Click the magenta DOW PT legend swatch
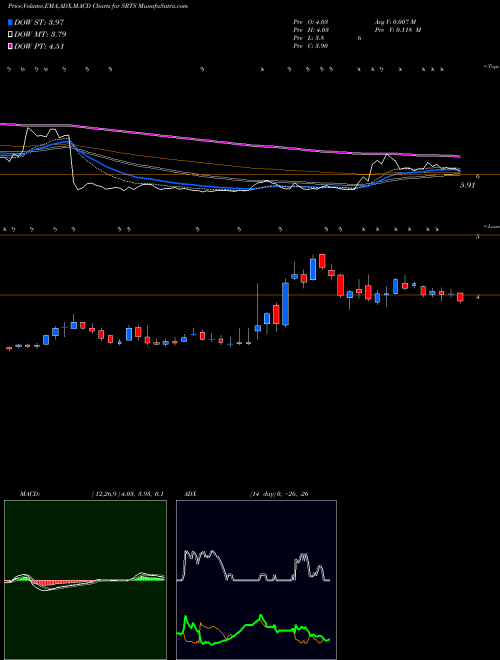Screen dimensions: 500x660 click(10, 46)
